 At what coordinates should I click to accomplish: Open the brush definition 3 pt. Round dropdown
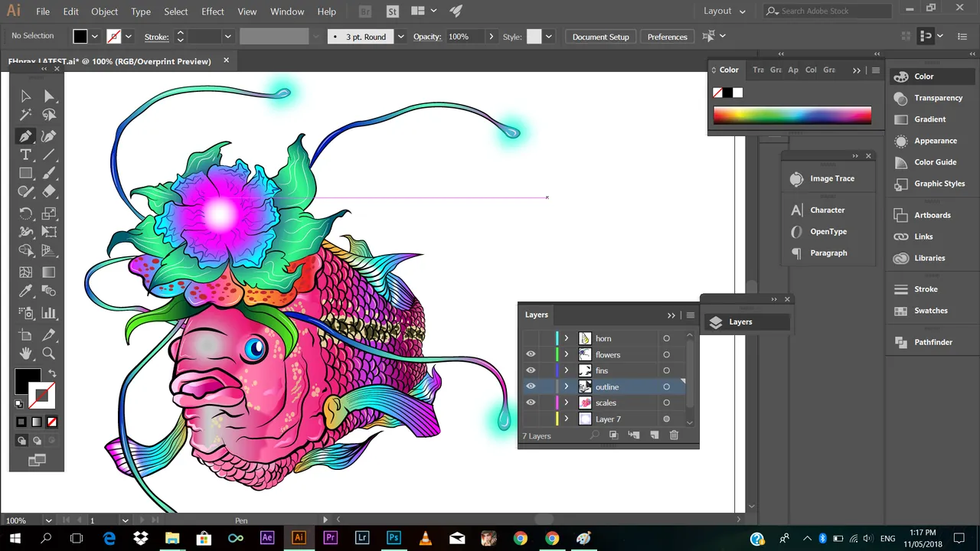pos(400,37)
